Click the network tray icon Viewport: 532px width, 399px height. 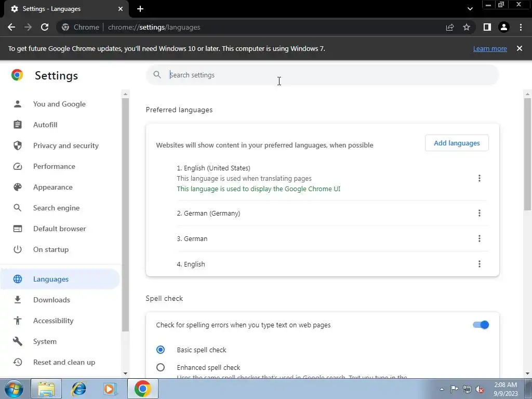click(467, 389)
